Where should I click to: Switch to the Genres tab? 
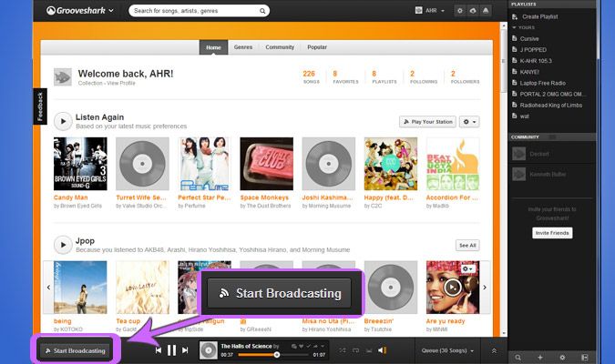243,47
